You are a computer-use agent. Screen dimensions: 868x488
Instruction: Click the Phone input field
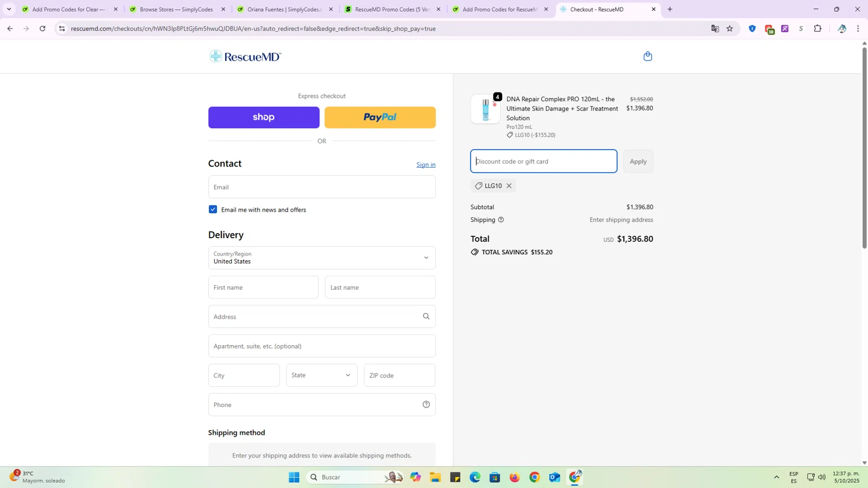(x=322, y=405)
